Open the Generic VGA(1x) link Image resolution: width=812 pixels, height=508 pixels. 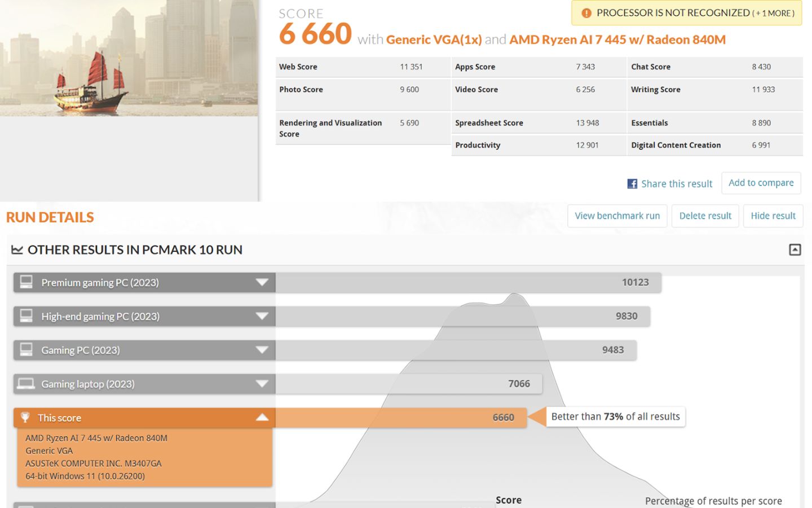(434, 40)
